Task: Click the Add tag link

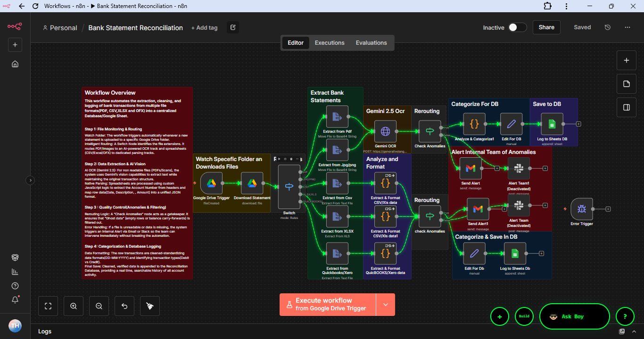Action: [x=204, y=28]
